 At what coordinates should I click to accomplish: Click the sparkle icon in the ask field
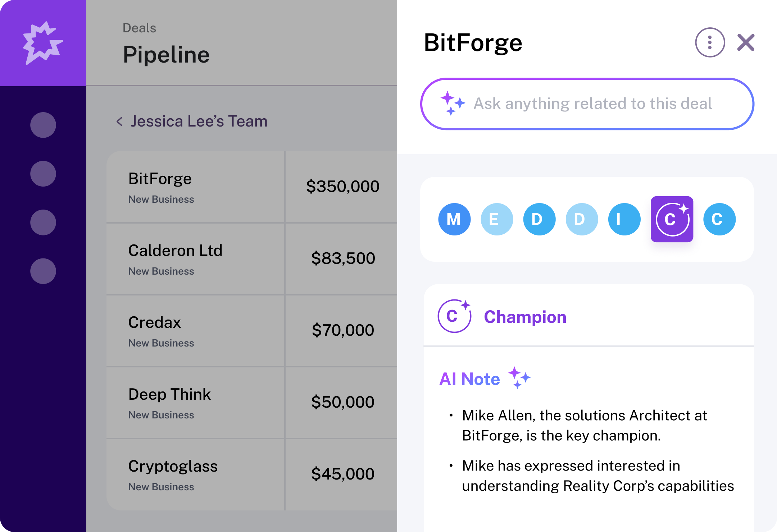click(x=453, y=103)
